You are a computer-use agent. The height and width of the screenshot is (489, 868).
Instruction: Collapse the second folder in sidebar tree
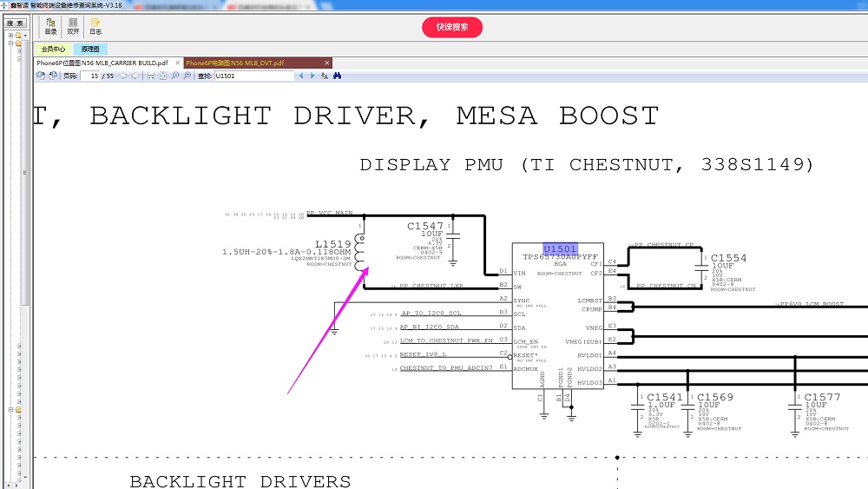[10, 43]
